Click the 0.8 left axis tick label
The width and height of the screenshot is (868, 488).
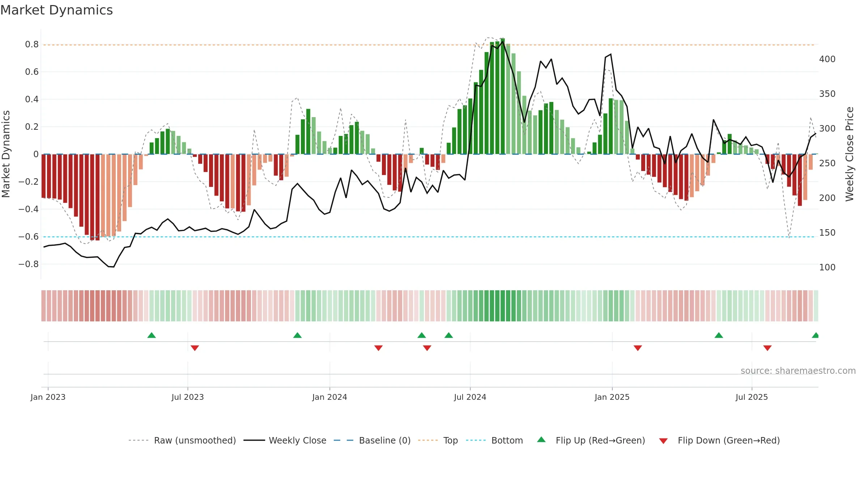tap(32, 44)
